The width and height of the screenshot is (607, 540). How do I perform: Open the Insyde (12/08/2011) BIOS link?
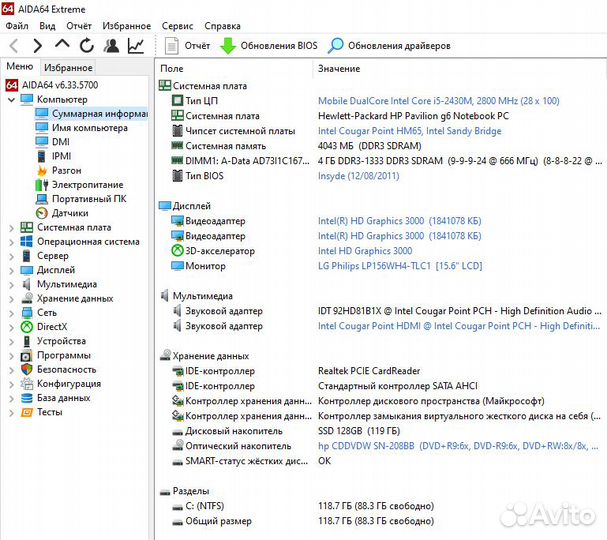coord(358,176)
